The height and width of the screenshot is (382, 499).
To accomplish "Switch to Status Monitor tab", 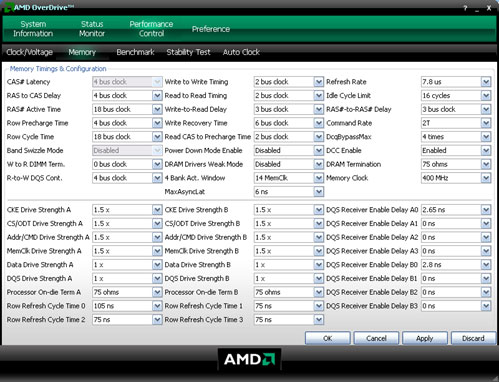I will (x=92, y=29).
